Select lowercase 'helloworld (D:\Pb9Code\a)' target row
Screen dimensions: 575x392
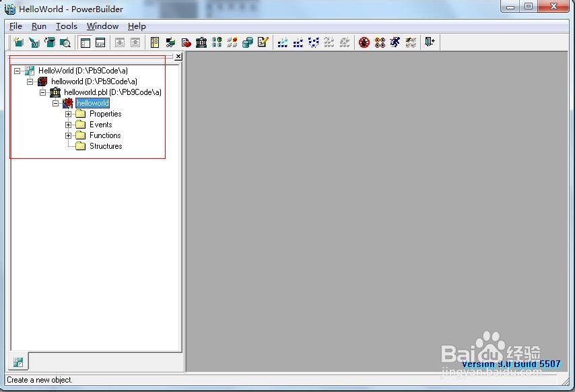pyautogui.click(x=94, y=81)
